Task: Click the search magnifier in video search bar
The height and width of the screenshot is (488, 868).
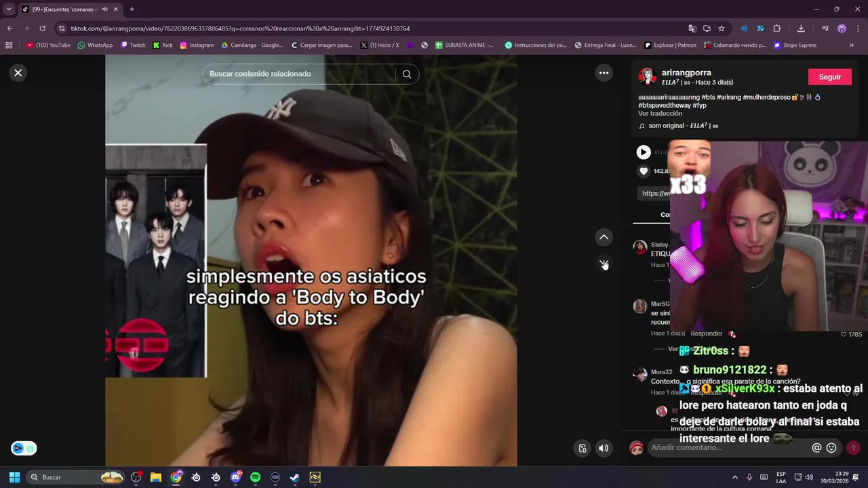Action: click(x=407, y=74)
